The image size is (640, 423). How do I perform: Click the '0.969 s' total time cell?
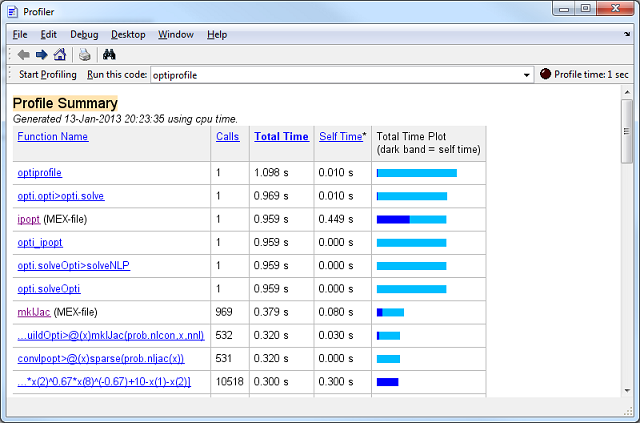[271, 196]
